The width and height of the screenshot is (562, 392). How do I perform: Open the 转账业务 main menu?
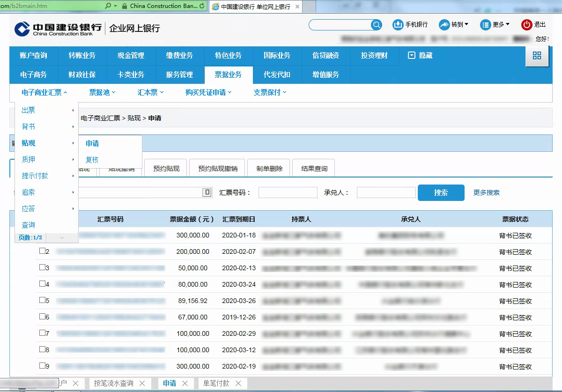tap(82, 56)
